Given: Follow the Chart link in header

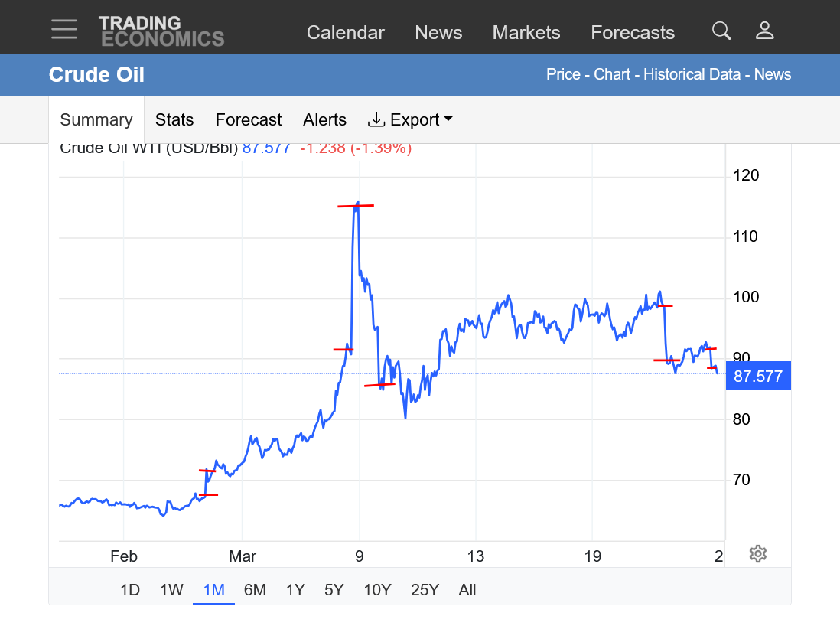Looking at the screenshot, I should pos(612,74).
